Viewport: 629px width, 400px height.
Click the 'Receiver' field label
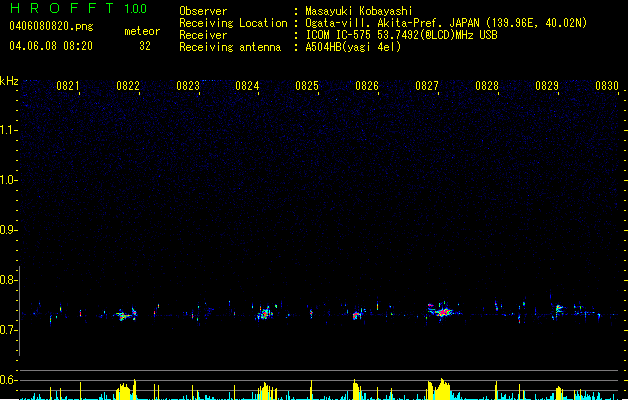coord(203,35)
